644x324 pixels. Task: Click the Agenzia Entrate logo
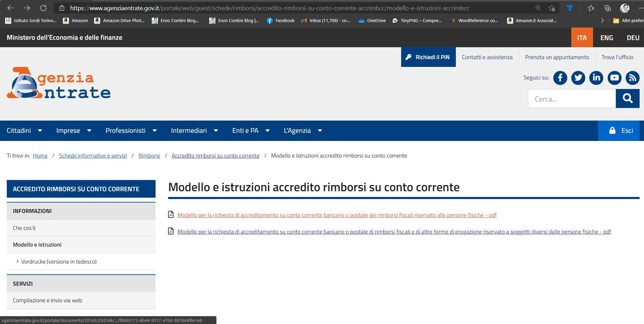pos(59,83)
